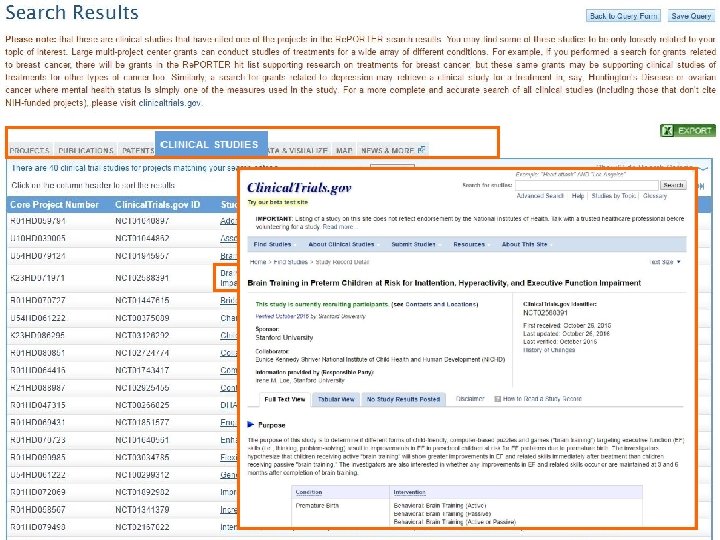Click the Search button on ClinicalTrials.gov

tap(673, 185)
